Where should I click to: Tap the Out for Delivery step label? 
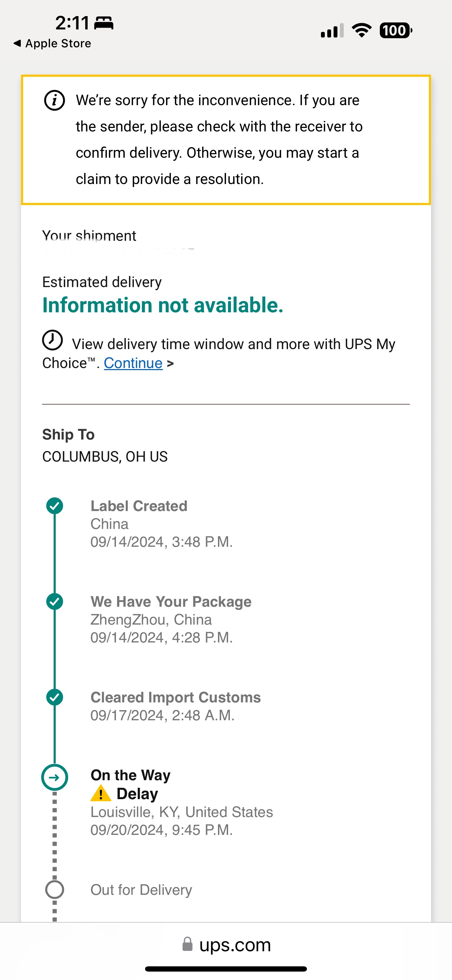(x=141, y=890)
